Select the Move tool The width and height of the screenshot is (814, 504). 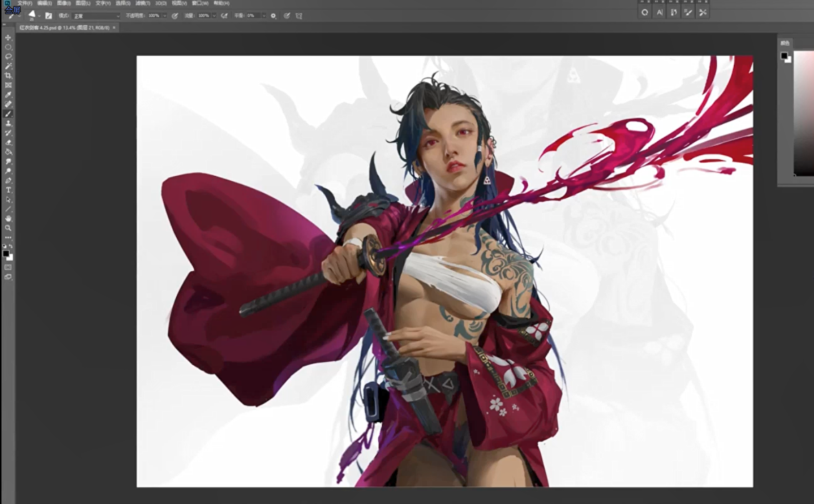click(8, 37)
